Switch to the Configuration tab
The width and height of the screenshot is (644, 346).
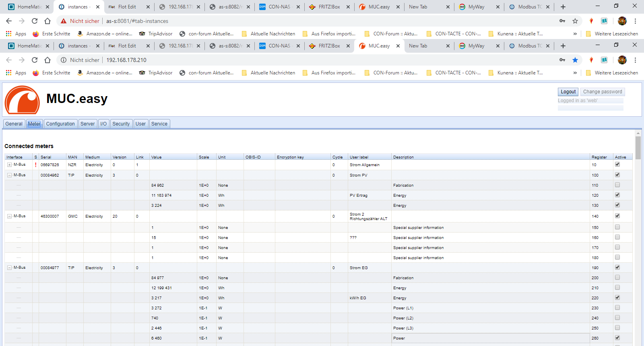click(x=60, y=124)
